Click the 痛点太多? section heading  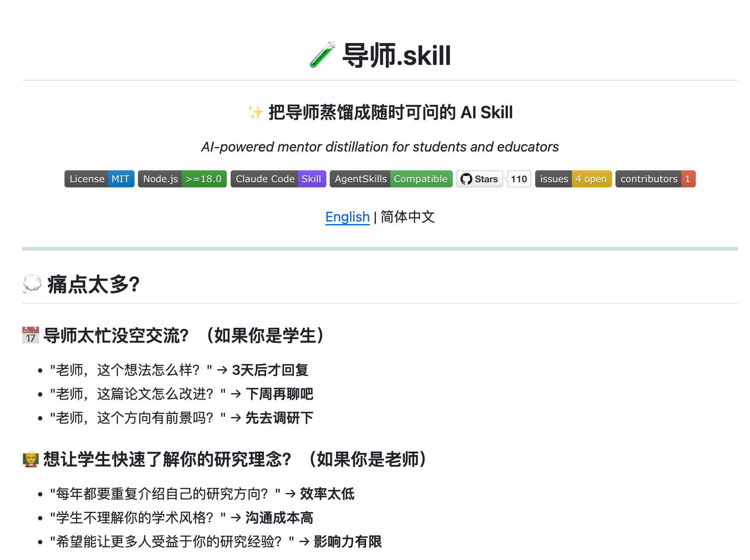click(x=94, y=284)
